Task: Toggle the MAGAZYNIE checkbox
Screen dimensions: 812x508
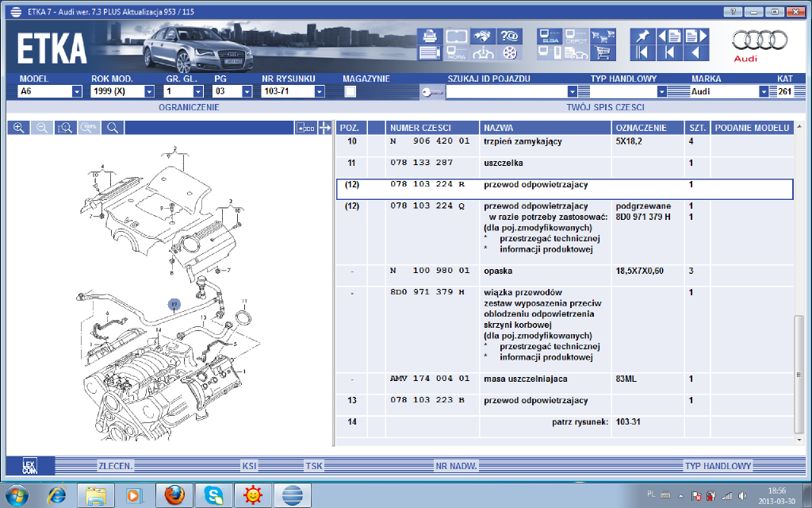Action: point(350,92)
